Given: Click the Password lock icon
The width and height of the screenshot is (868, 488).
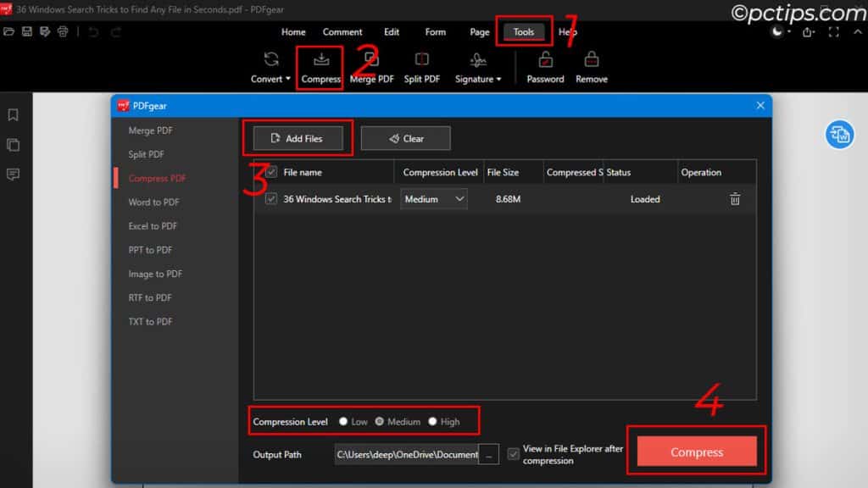Looking at the screenshot, I should [545, 61].
